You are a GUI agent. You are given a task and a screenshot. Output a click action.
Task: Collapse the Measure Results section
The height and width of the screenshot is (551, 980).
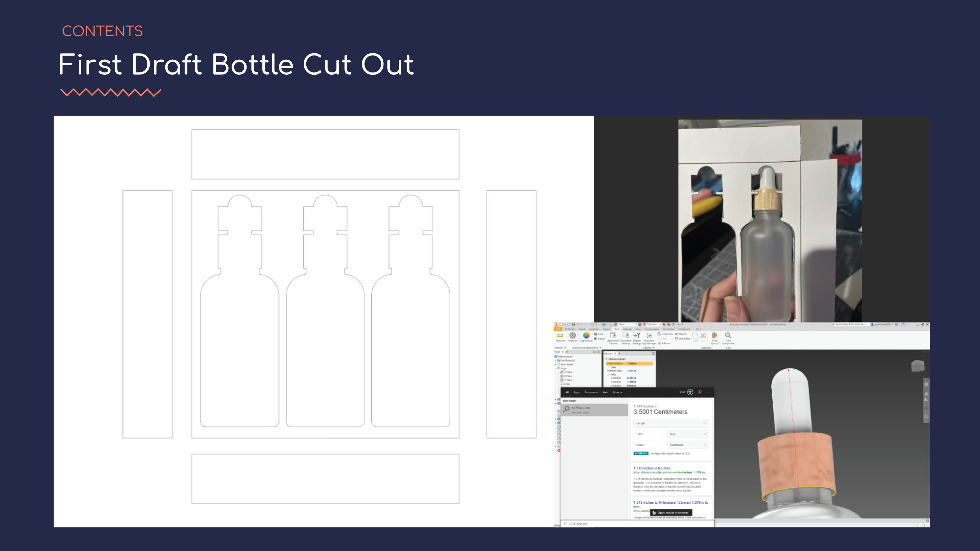point(607,359)
